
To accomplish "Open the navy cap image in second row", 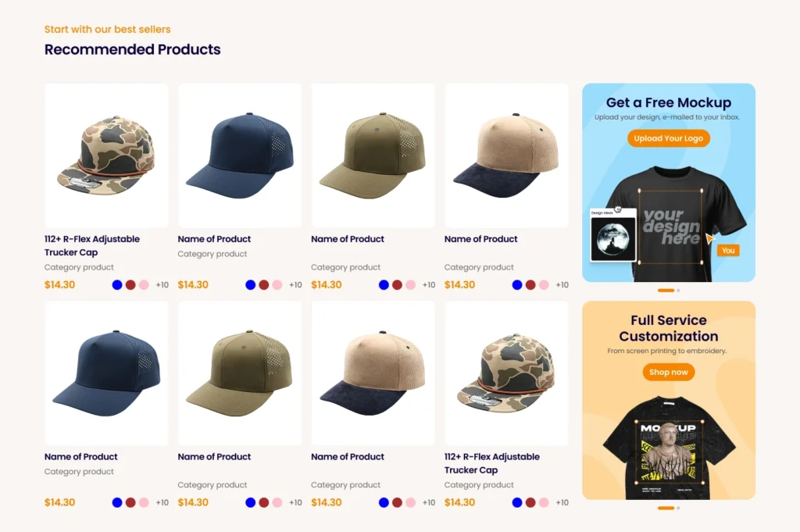I will tap(106, 373).
